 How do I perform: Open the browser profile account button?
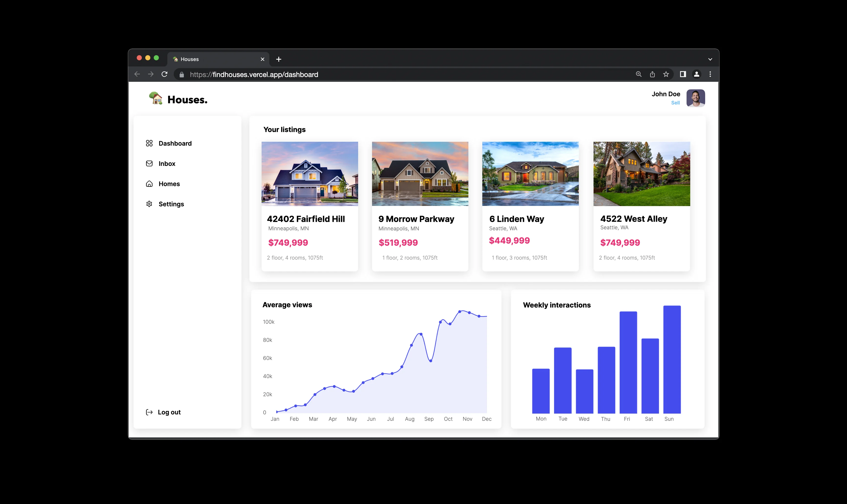697,74
